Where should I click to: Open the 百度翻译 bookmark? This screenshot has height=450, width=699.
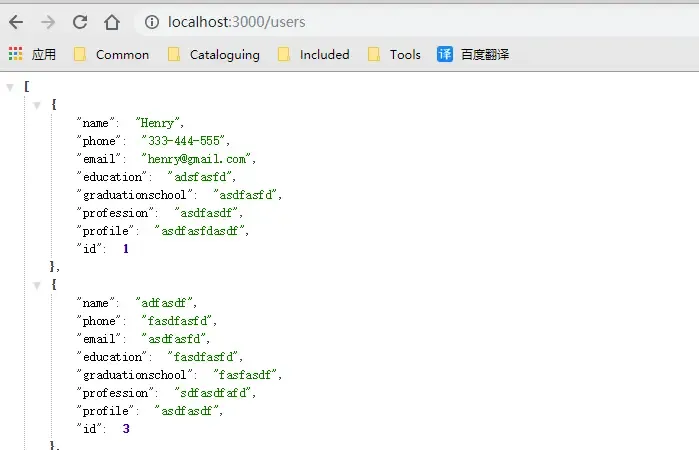[x=473, y=54]
